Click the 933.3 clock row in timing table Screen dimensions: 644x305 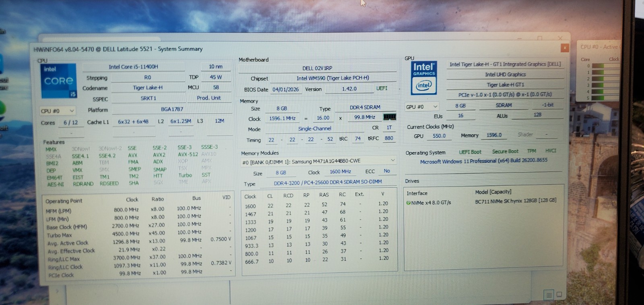coord(316,245)
